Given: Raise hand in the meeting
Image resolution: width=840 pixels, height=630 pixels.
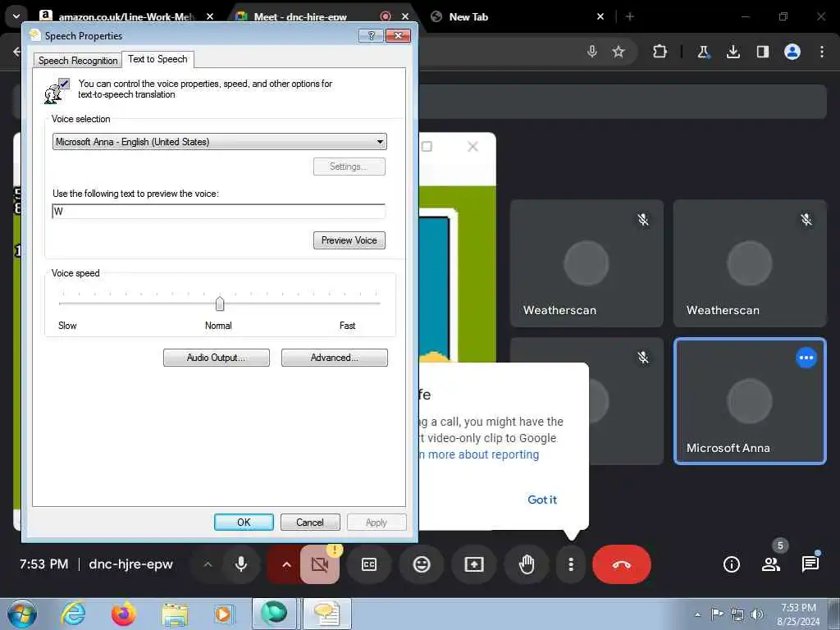Looking at the screenshot, I should [527, 564].
